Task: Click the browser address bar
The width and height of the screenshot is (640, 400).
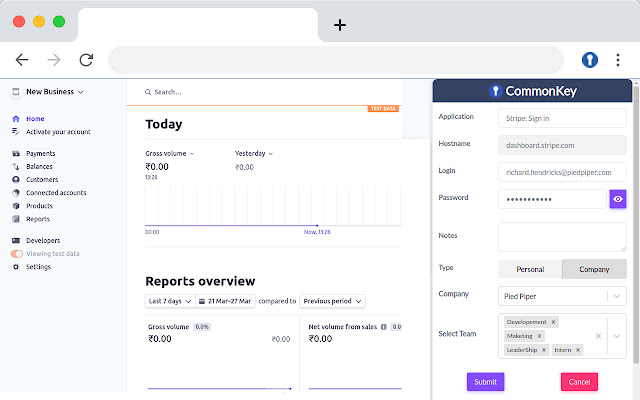Action: (x=336, y=60)
